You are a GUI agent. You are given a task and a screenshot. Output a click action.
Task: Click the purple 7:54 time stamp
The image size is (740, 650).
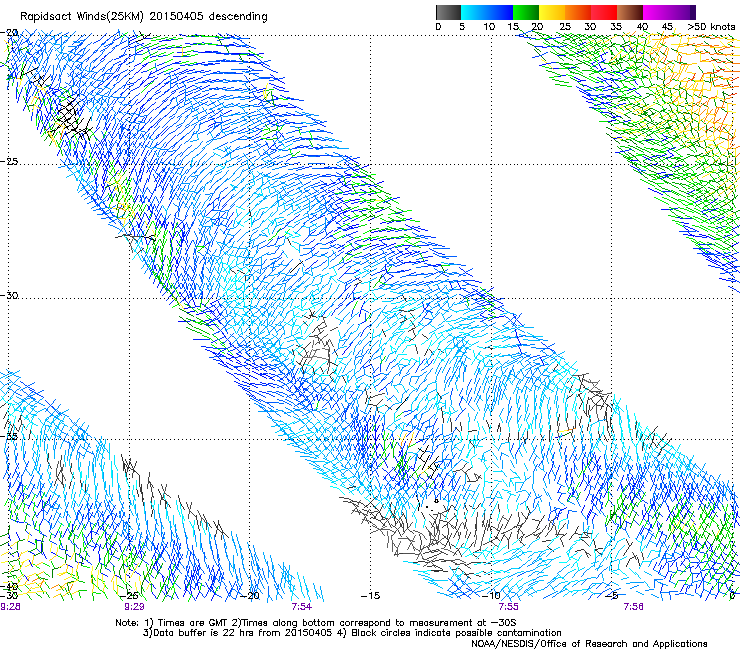(x=302, y=607)
